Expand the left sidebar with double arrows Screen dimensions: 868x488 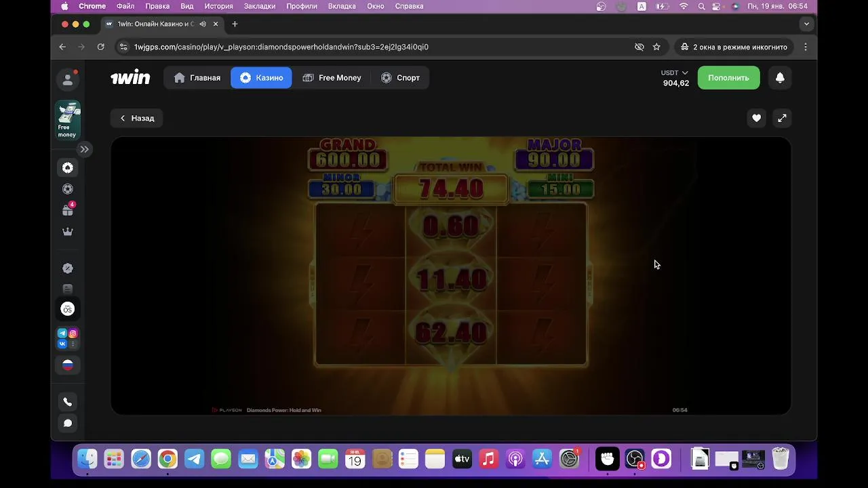pos(84,149)
